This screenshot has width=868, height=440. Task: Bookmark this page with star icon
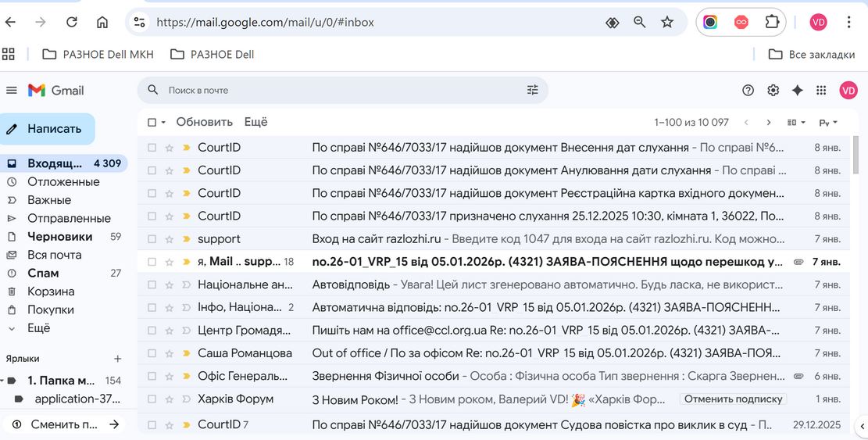point(667,22)
